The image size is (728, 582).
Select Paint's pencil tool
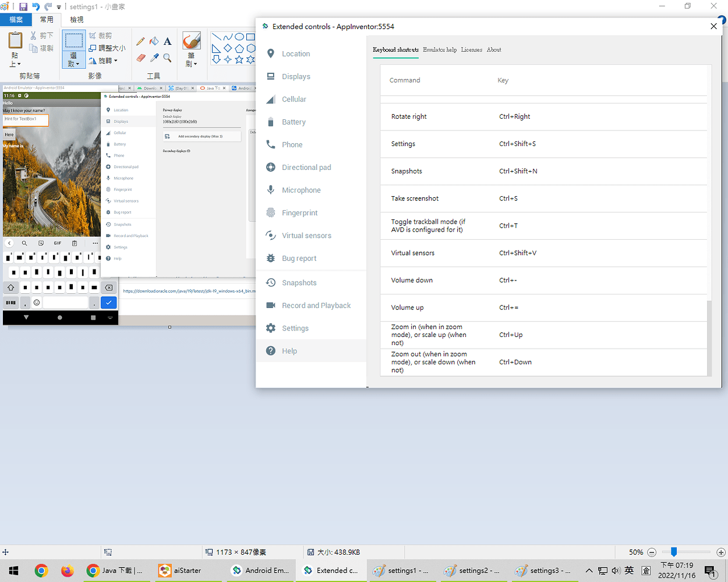click(140, 41)
